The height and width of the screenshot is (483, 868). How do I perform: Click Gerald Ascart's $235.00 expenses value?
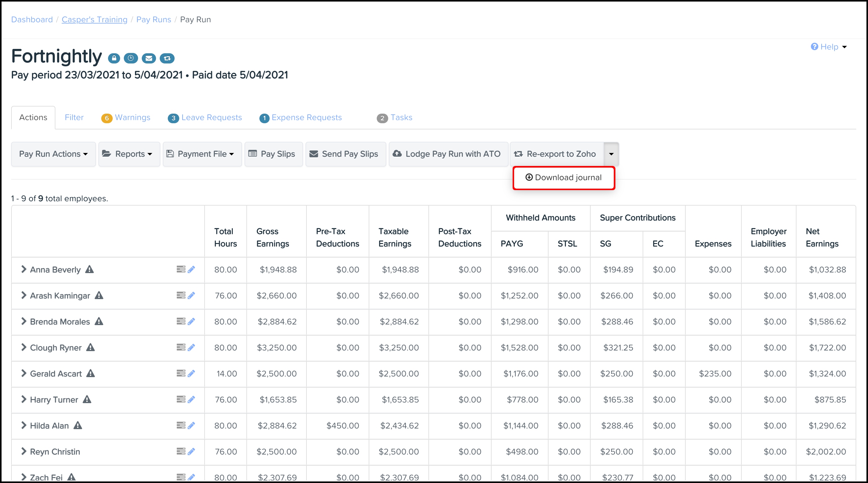[x=715, y=373]
